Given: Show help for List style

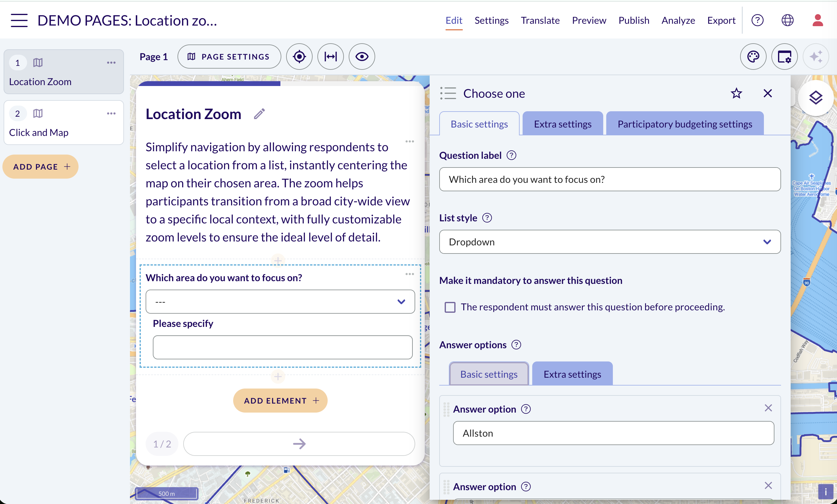Looking at the screenshot, I should [487, 218].
